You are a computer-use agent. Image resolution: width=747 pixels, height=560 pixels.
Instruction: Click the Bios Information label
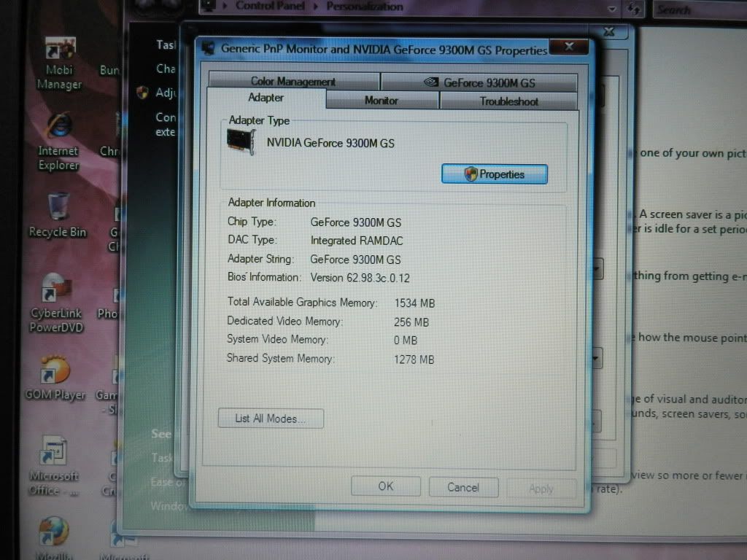[x=264, y=277]
